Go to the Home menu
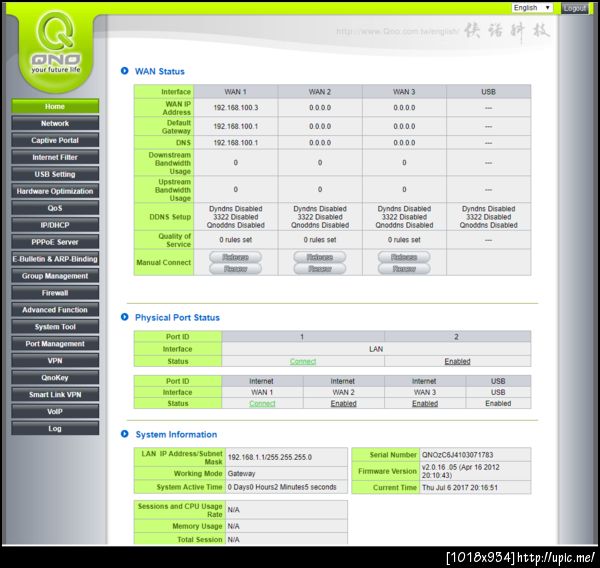The image size is (600, 568). pos(55,106)
